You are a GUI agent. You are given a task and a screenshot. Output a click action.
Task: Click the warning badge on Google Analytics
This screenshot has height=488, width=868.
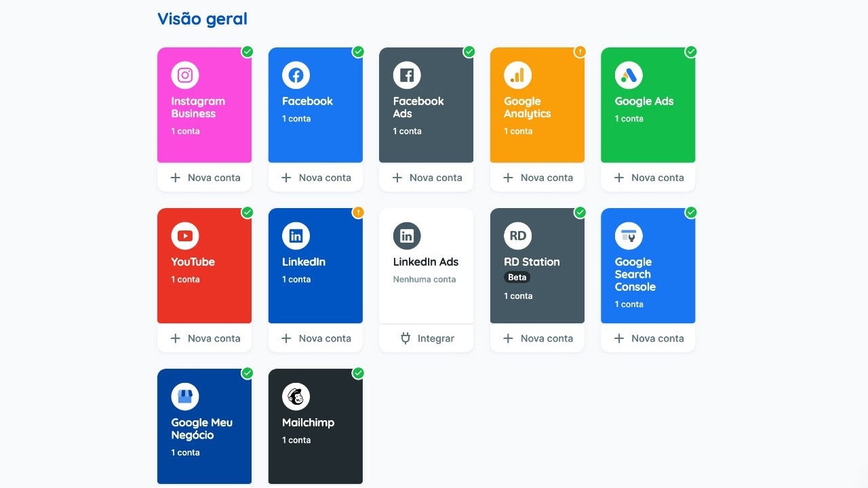coord(580,52)
